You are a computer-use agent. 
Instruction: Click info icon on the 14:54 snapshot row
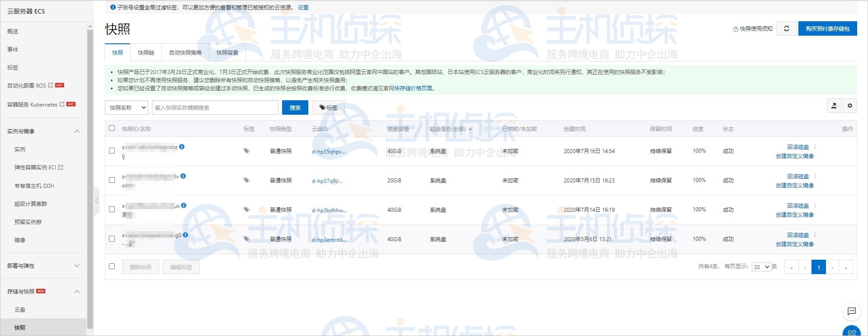[182, 147]
